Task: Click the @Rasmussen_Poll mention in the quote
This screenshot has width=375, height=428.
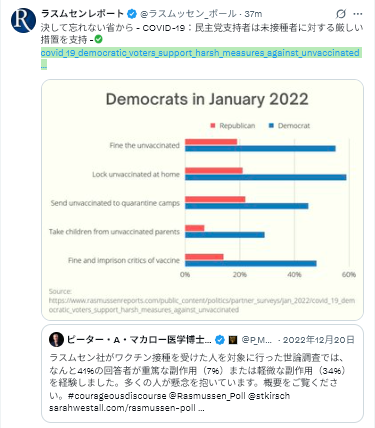Action: [207, 396]
